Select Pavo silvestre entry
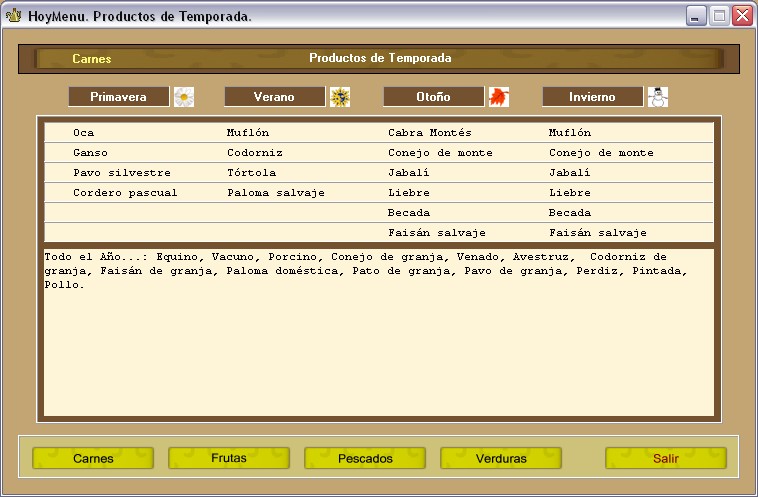 122,173
